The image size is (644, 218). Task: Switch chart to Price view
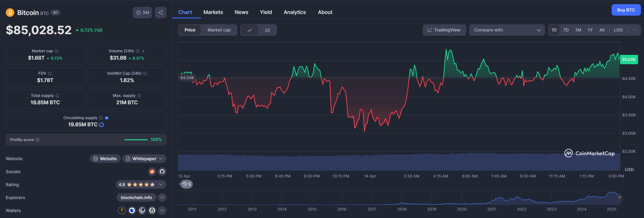(190, 30)
